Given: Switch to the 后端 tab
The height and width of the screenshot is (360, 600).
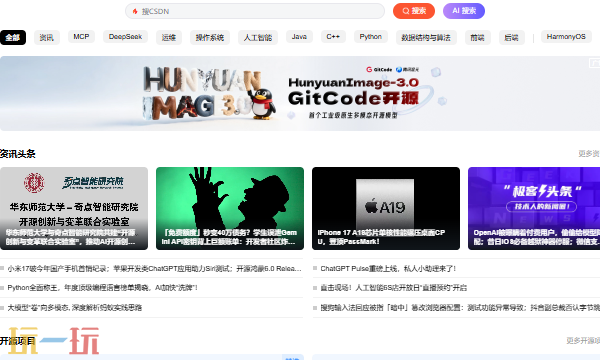Looking at the screenshot, I should point(512,37).
